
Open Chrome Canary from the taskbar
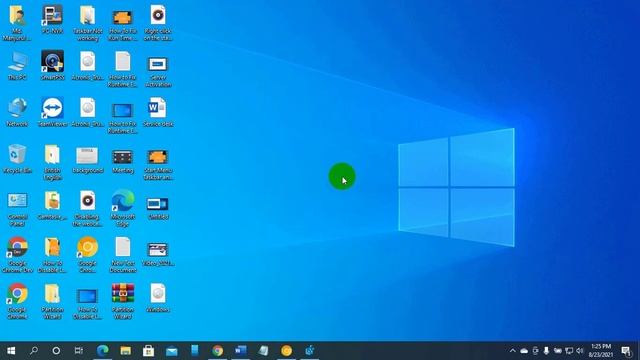click(287, 351)
